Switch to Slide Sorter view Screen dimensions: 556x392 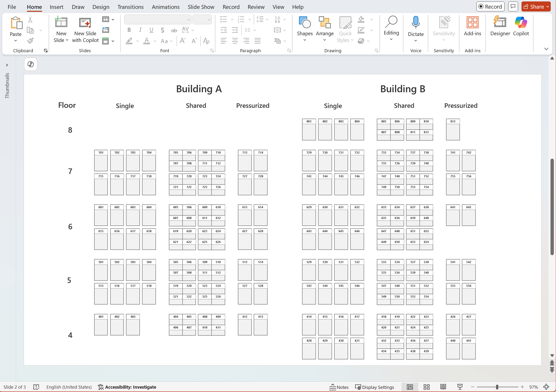click(426, 387)
